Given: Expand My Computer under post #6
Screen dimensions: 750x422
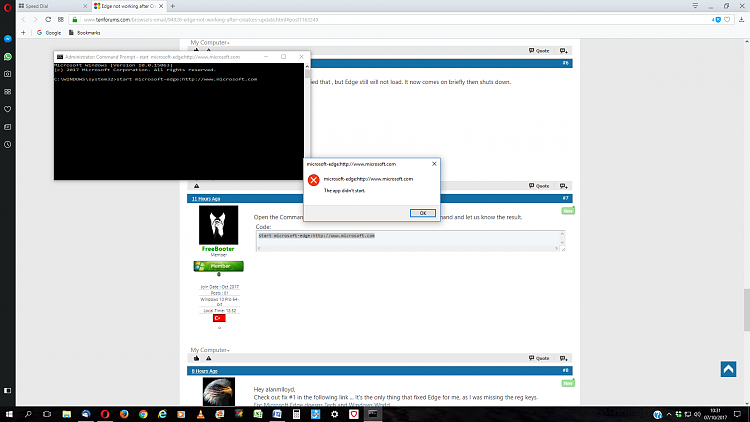Looking at the screenshot, I should pos(210,43).
